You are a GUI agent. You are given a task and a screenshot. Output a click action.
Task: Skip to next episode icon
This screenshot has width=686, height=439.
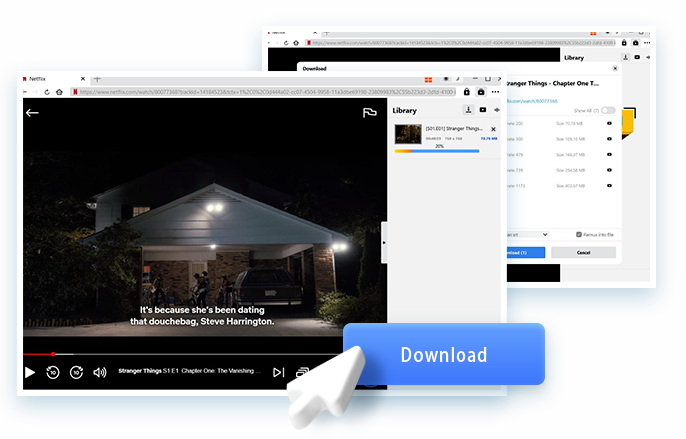(279, 372)
